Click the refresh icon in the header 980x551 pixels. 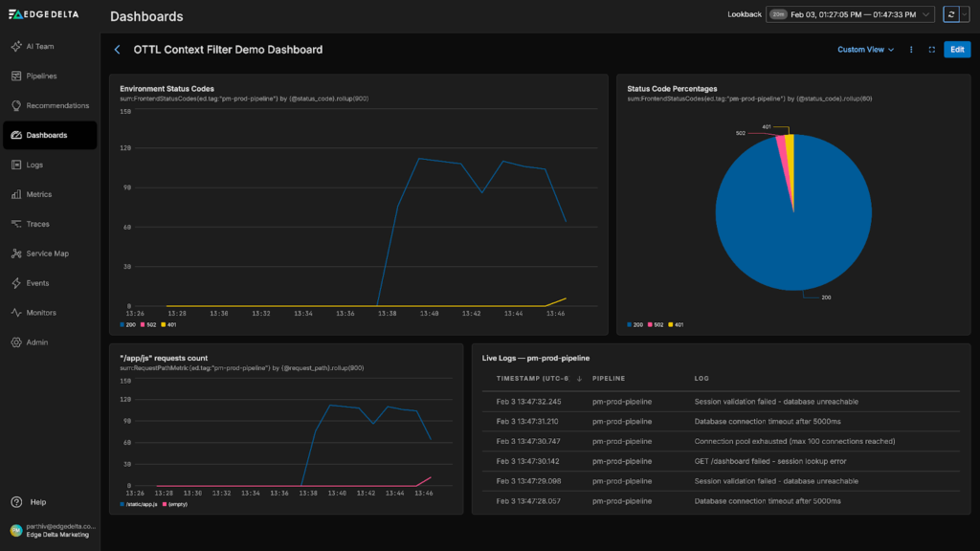point(950,14)
